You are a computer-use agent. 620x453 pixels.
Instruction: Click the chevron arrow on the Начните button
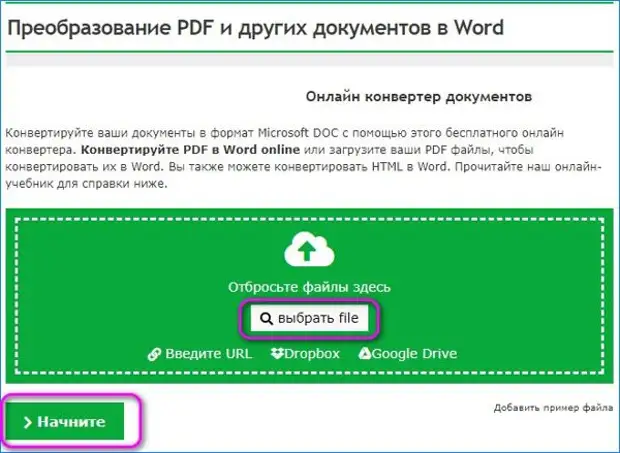point(27,422)
